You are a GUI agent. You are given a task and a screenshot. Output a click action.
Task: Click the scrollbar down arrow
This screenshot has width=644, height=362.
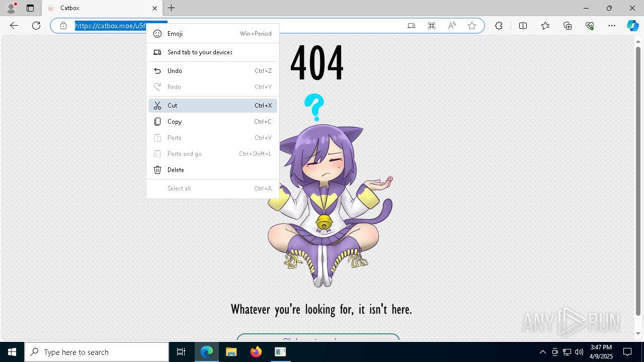point(638,334)
